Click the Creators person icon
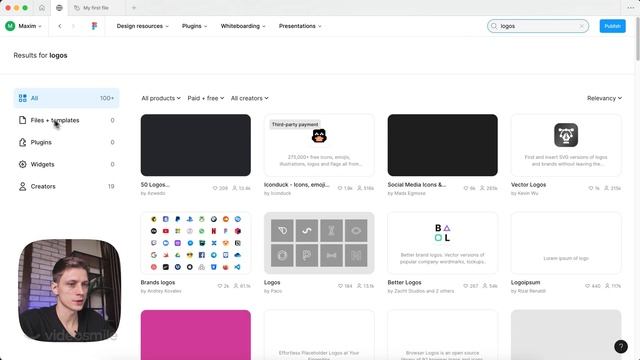The height and width of the screenshot is (360, 640). (22, 187)
